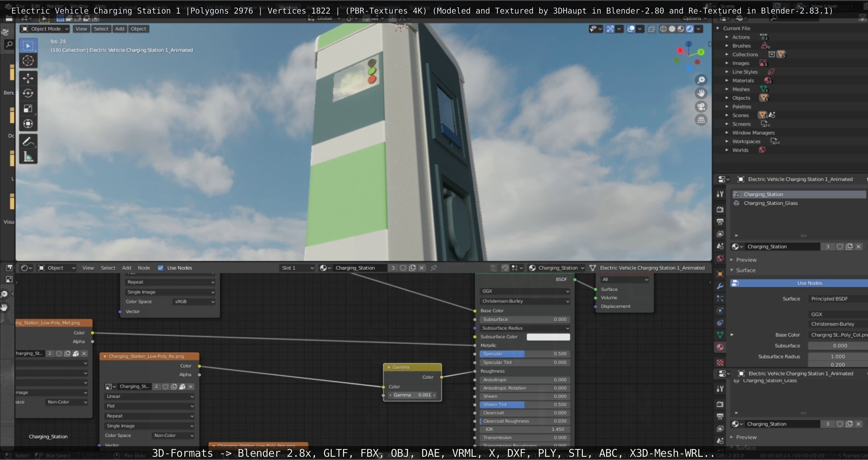Open the 3D viewport Select menu

101,29
